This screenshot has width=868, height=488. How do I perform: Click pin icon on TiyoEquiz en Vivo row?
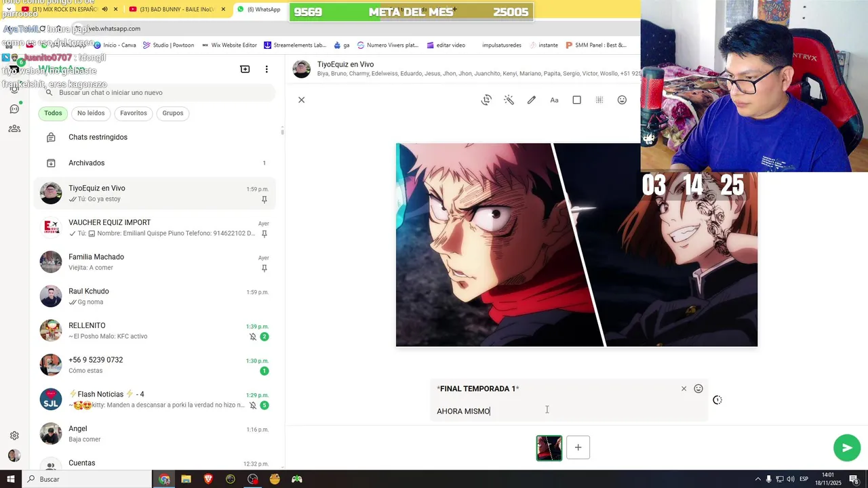tap(264, 199)
